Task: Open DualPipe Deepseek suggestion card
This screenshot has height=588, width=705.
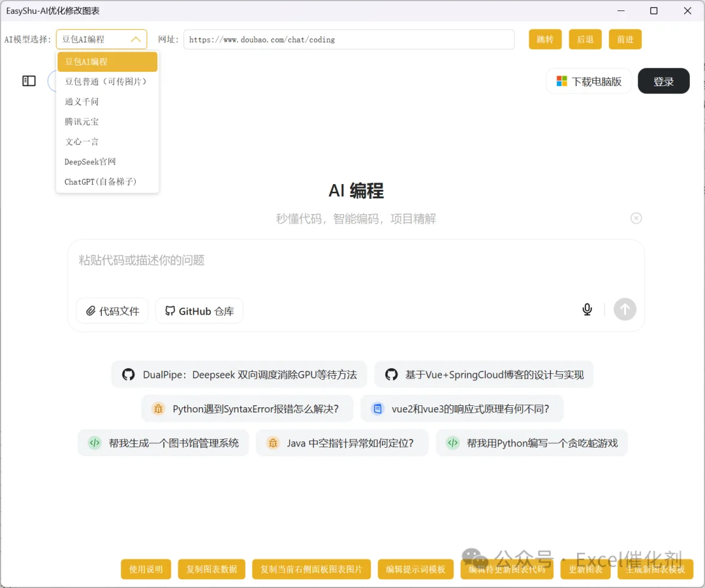Action: coord(239,375)
